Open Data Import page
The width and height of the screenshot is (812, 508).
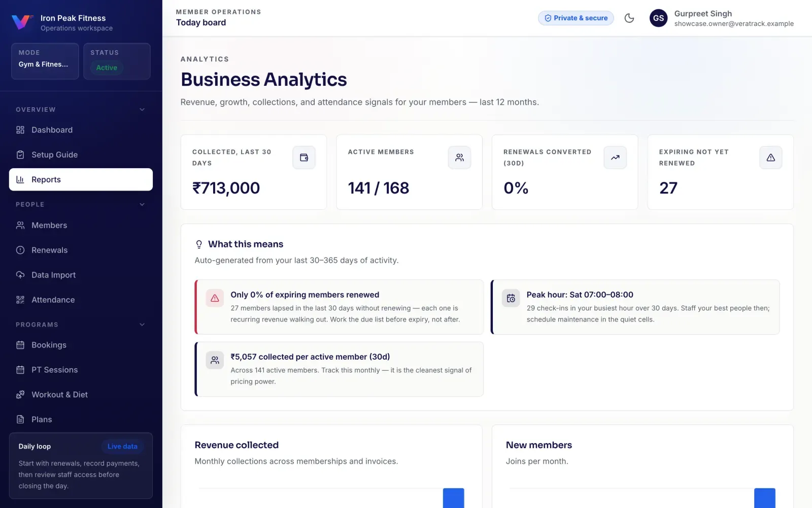[x=81, y=275]
